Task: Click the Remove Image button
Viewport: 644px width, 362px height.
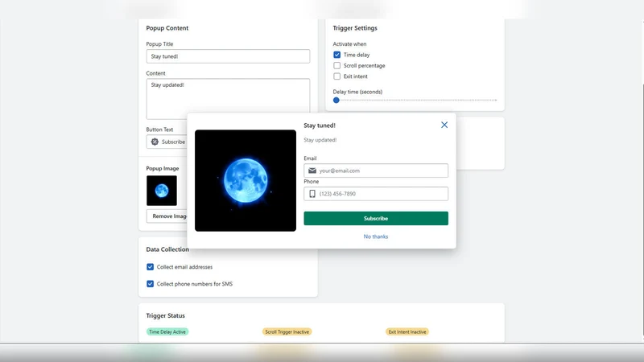Action: 167,216
